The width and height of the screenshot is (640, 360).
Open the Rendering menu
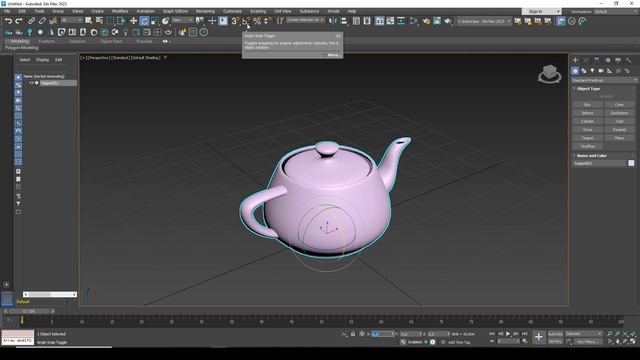[205, 11]
